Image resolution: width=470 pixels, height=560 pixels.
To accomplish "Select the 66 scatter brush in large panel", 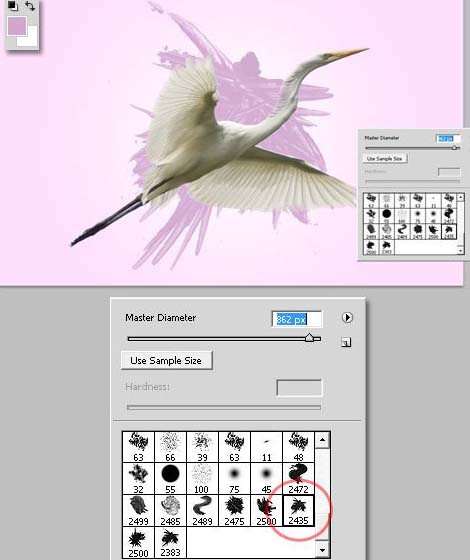I will tap(170, 447).
